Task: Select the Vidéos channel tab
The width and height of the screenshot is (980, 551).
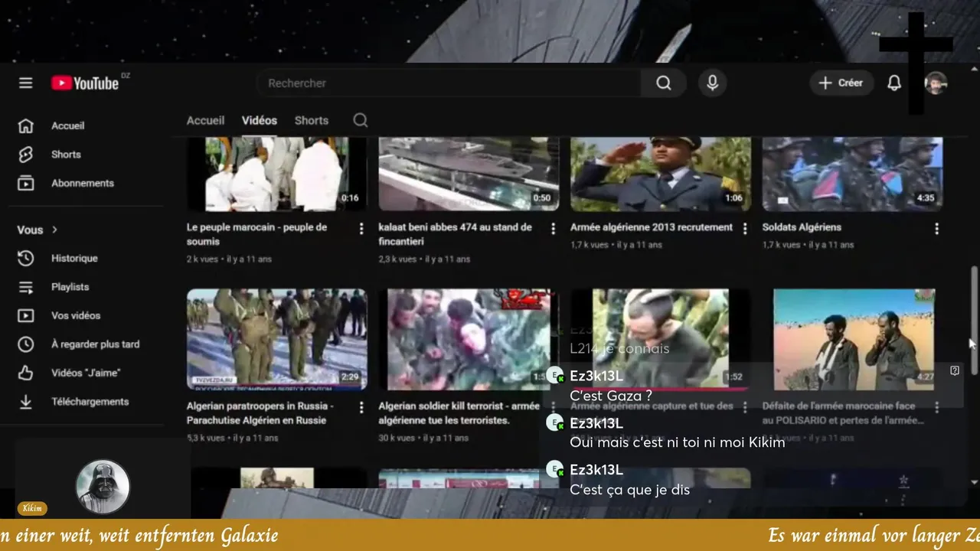Action: pyautogui.click(x=260, y=120)
